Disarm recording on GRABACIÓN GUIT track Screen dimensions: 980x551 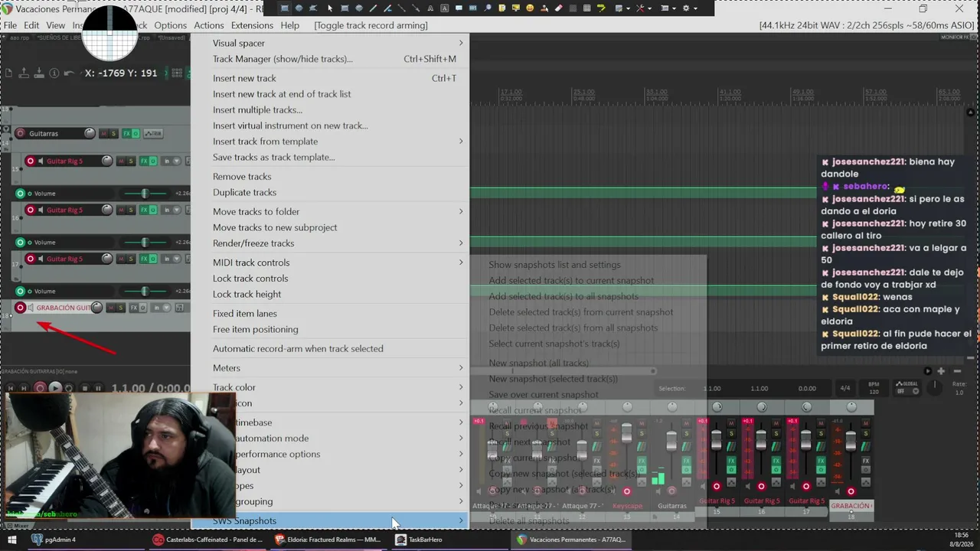coord(21,308)
